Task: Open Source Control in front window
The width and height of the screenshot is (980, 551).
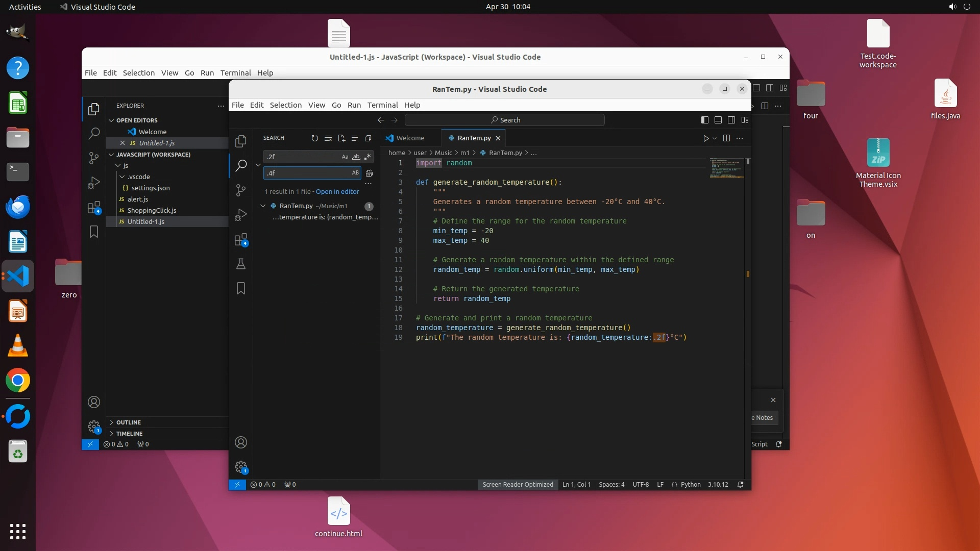Action: (241, 190)
